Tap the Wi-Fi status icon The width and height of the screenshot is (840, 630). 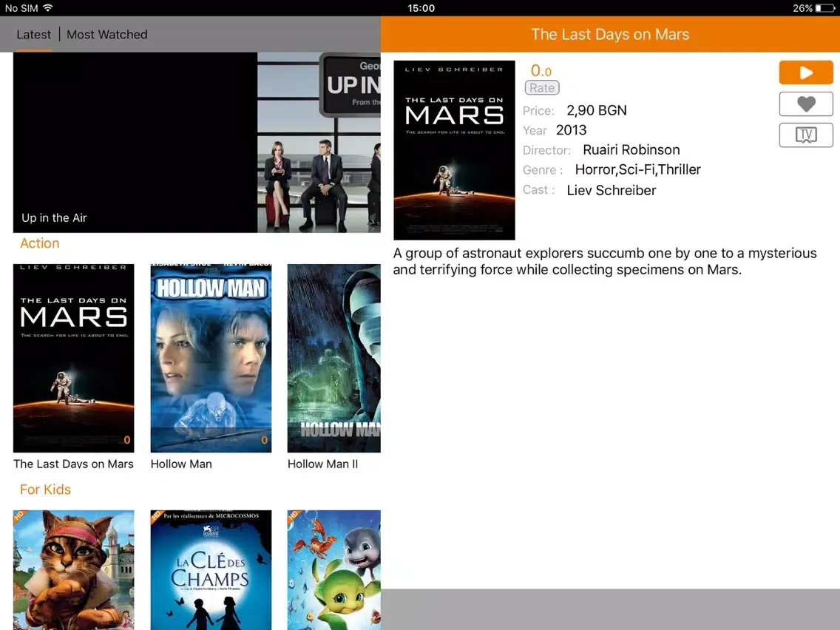[48, 7]
